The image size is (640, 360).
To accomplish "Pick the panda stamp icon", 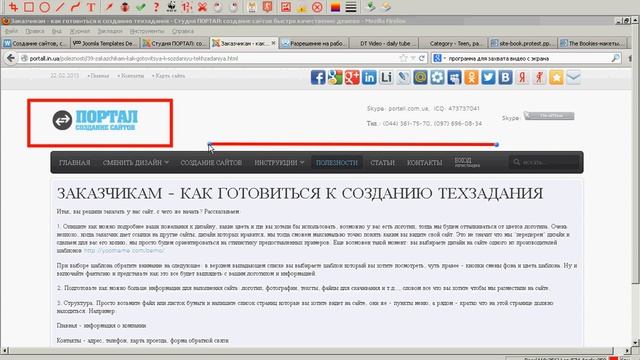I will (171, 7).
